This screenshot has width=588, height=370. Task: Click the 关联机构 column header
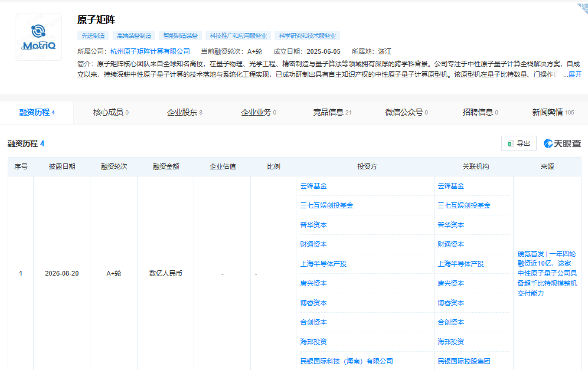(x=475, y=166)
